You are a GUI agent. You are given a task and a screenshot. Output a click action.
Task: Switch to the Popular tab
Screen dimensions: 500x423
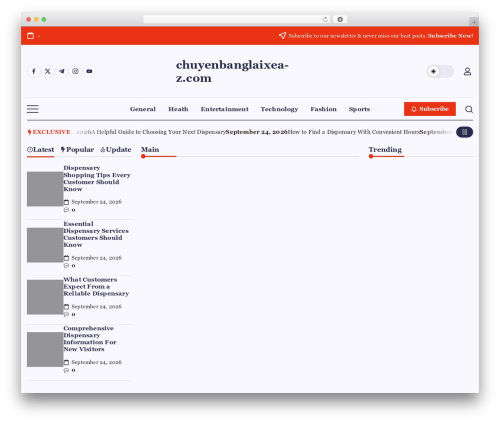pos(77,150)
